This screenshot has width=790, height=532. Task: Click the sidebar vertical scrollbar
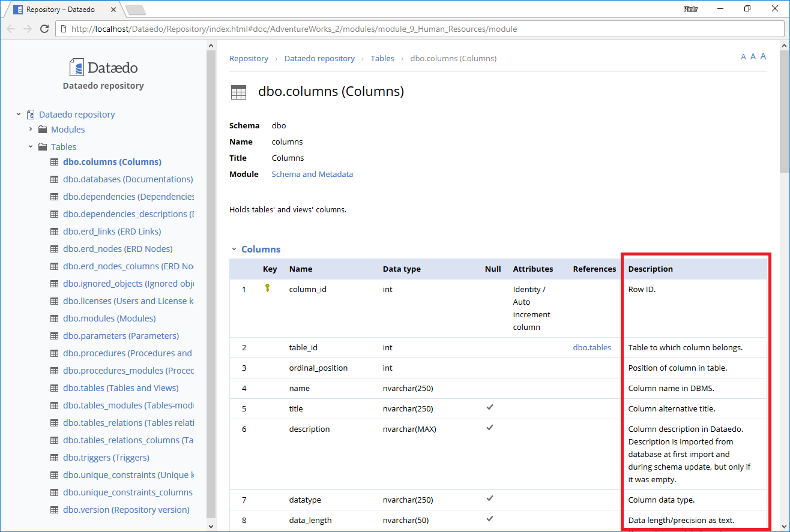pos(211,282)
